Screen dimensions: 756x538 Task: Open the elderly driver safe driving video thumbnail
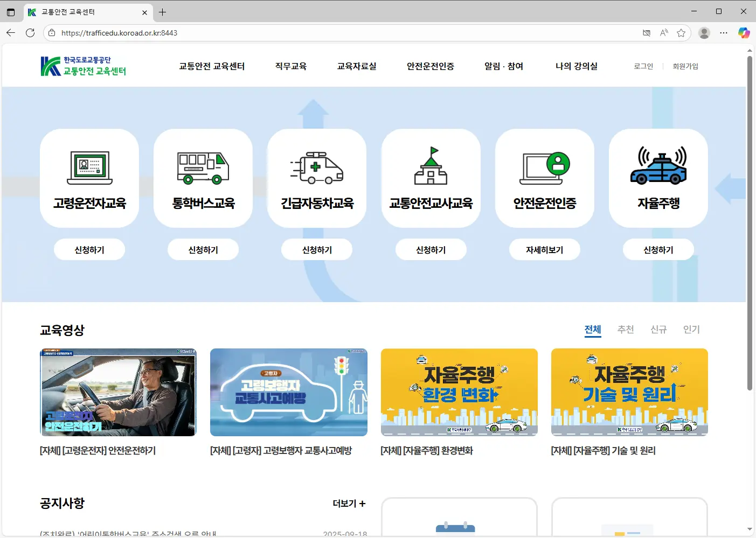pyautogui.click(x=118, y=392)
